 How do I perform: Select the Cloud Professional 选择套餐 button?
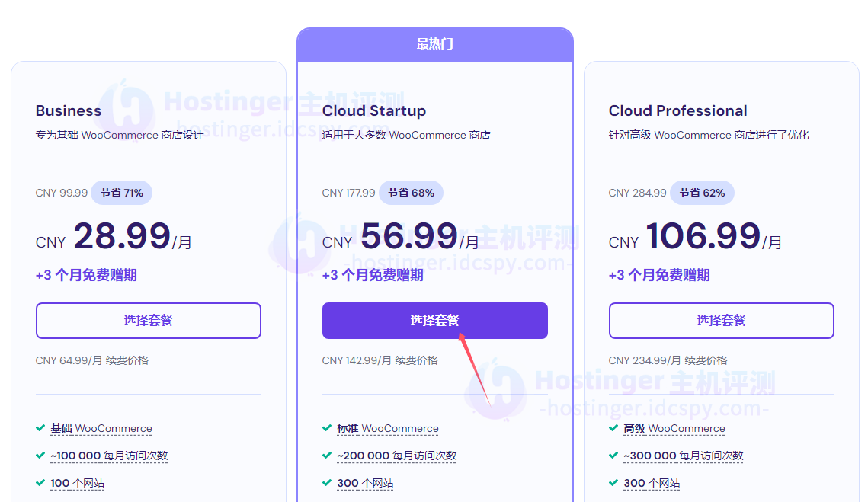[x=721, y=321]
